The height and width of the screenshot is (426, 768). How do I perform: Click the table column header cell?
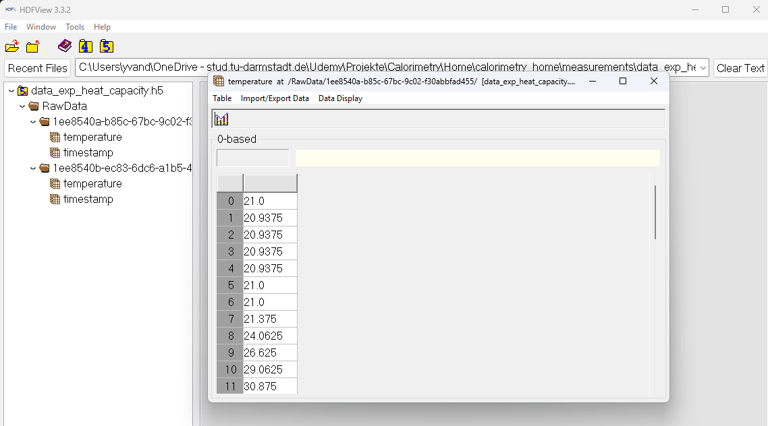point(270,183)
